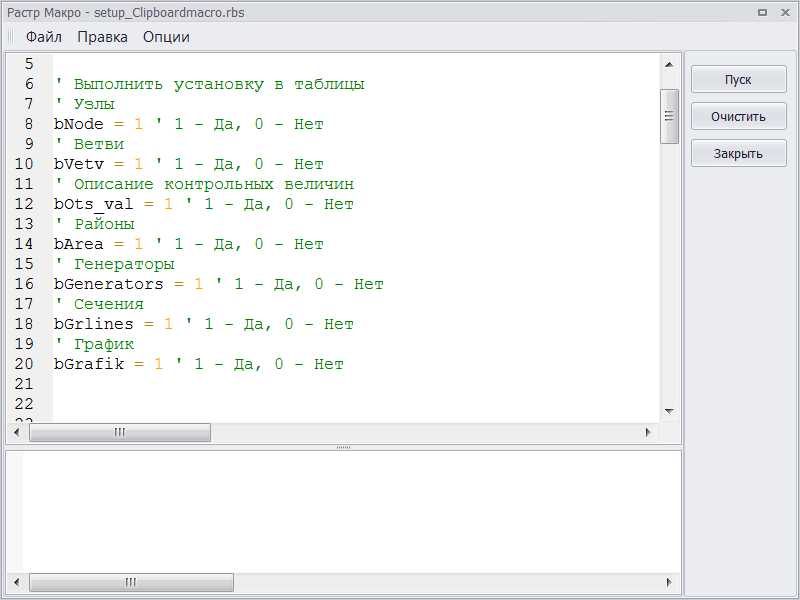Click the editor scroll up arrow
This screenshot has width=800, height=600.
coord(669,65)
